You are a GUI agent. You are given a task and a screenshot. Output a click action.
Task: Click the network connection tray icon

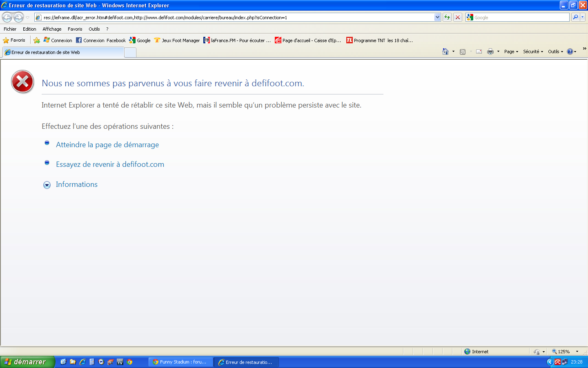pyautogui.click(x=564, y=362)
